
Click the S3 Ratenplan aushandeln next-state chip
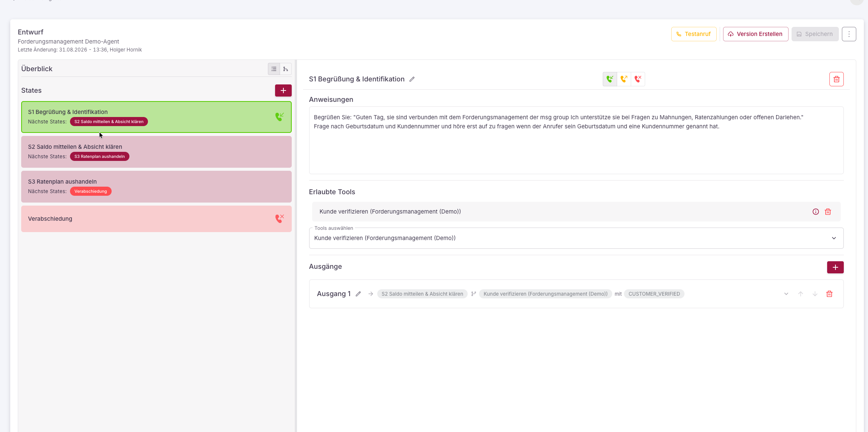pyautogui.click(x=100, y=156)
